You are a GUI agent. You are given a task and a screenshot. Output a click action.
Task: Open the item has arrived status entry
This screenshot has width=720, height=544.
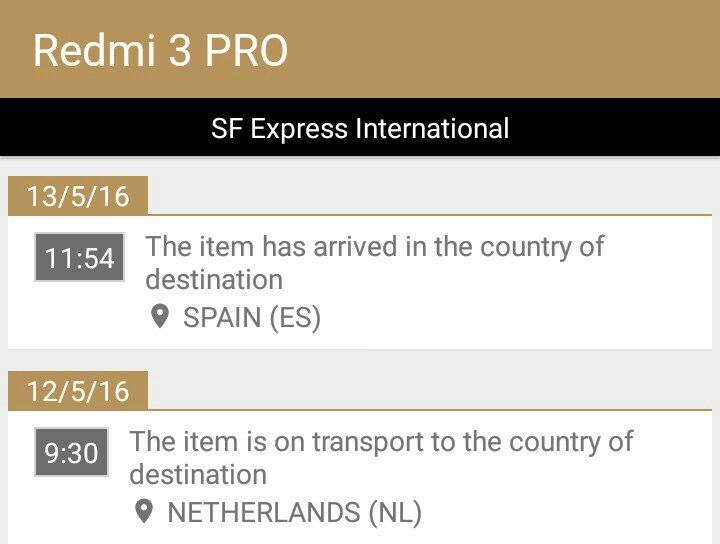(x=374, y=263)
